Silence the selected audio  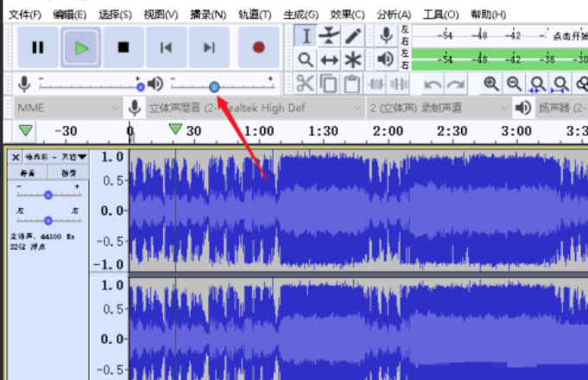[399, 84]
